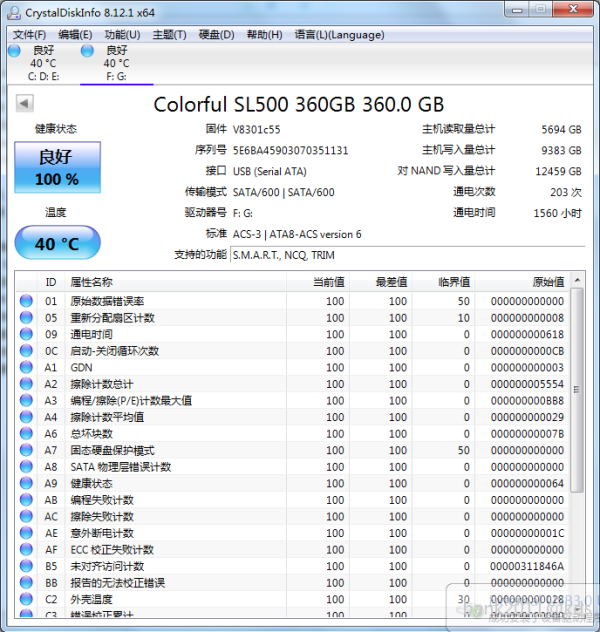Screen dimensions: 600x632
Task: Open the 编辑(E) menu
Action: tap(75, 35)
